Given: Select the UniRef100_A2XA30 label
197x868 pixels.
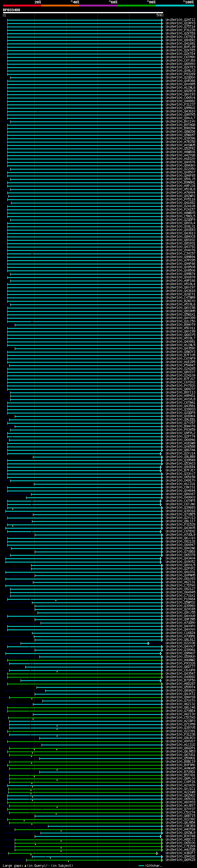Looking at the screenshot, I should pos(180,785).
